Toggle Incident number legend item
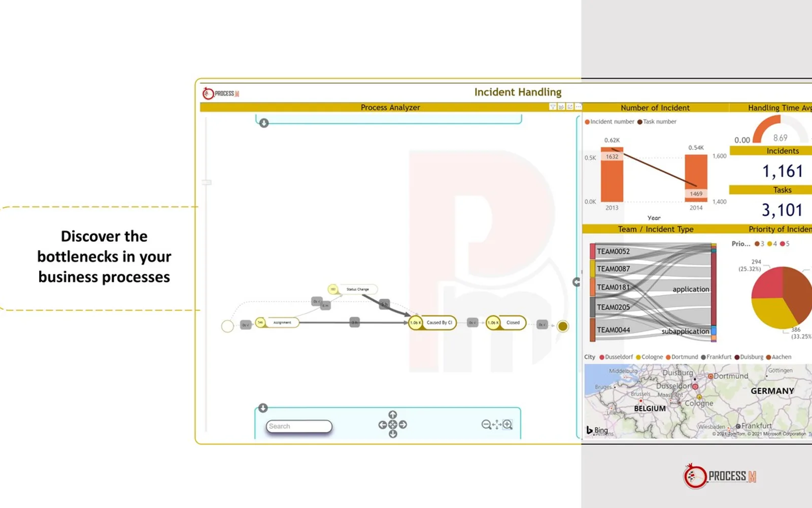The image size is (812, 508). [x=610, y=122]
